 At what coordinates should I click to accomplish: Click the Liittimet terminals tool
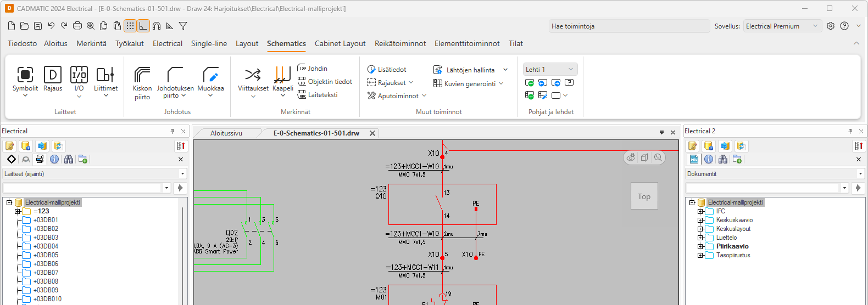pos(105,79)
